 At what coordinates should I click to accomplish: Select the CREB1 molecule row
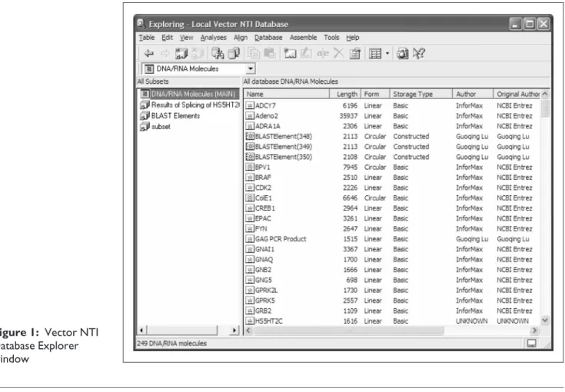click(392, 208)
